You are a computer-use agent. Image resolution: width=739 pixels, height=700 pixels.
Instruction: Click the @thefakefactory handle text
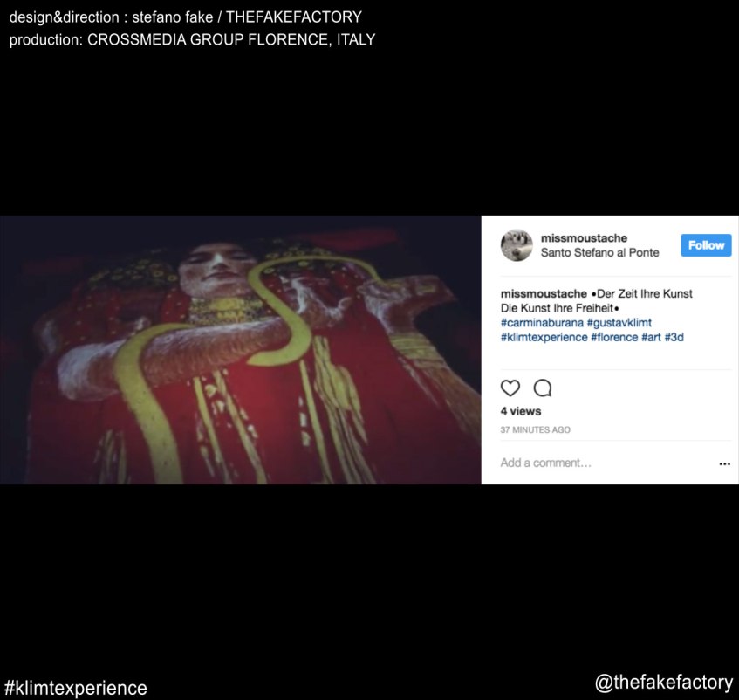point(664,683)
